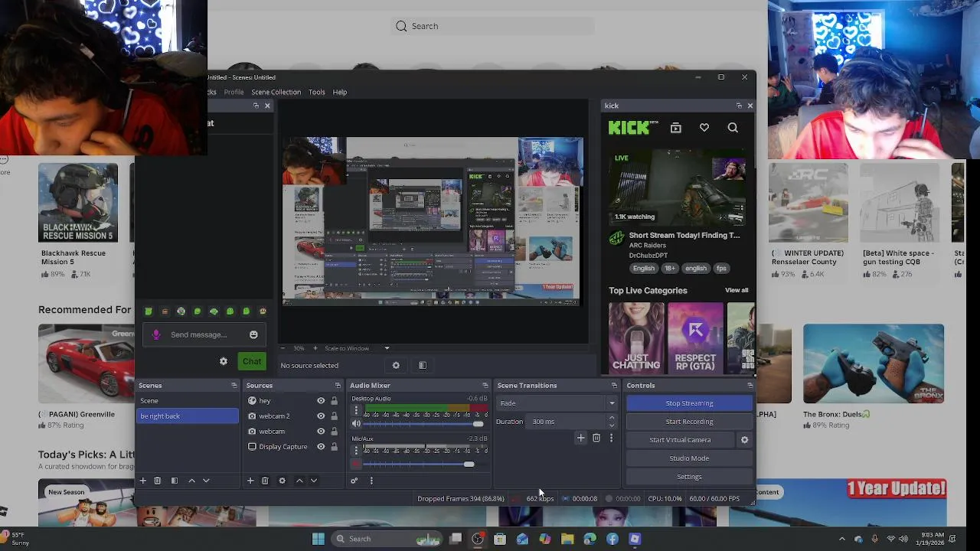
Task: Undock the Scene Transitions panel
Action: [614, 385]
